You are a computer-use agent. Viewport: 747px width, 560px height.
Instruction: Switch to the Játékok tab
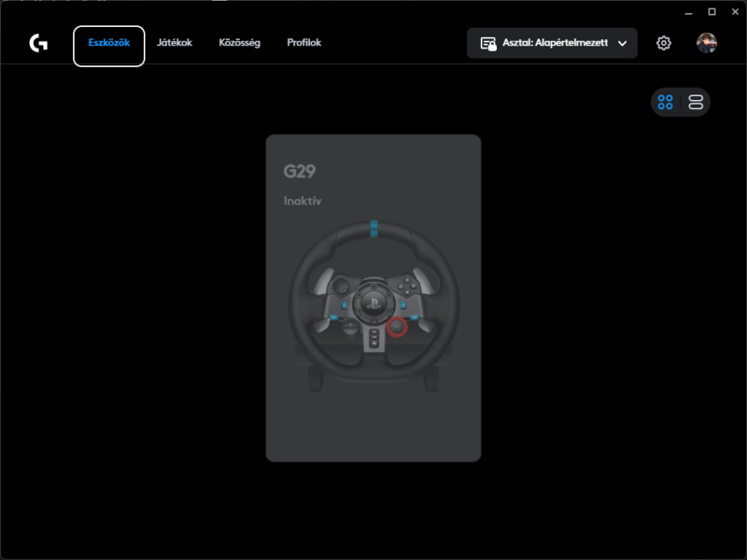175,43
